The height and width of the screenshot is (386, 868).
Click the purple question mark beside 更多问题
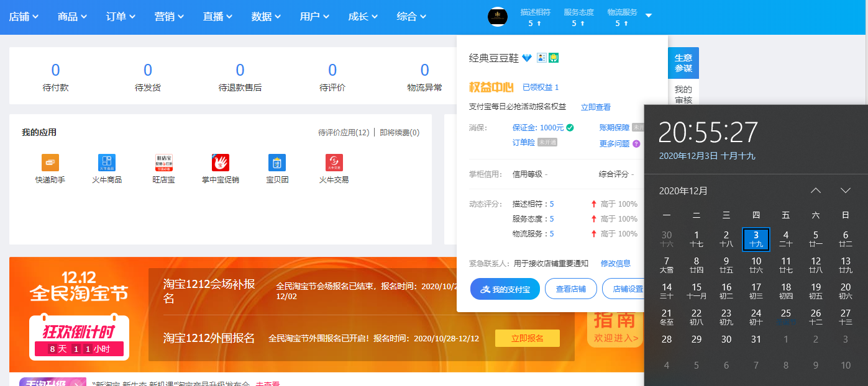tap(636, 143)
